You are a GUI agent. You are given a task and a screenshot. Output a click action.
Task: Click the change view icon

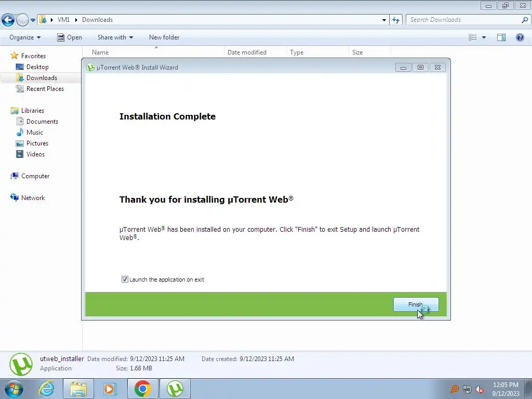coord(473,37)
